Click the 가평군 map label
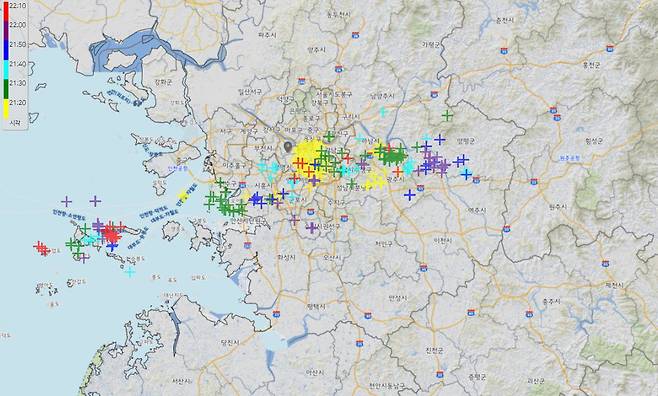 point(431,44)
